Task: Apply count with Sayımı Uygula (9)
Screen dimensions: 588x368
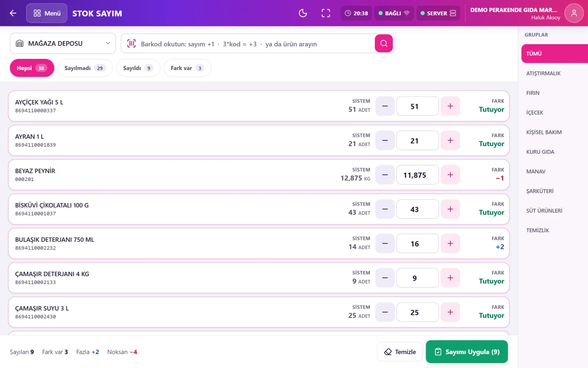Action: [x=467, y=352]
